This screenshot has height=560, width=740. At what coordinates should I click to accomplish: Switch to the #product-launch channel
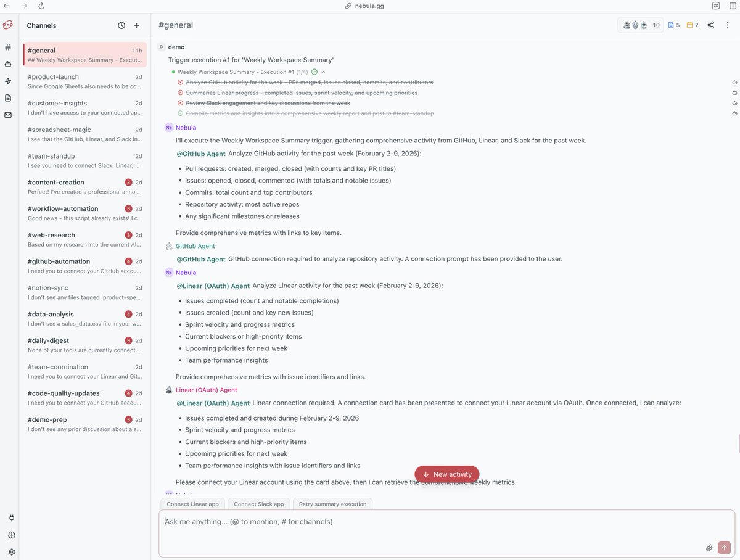(84, 81)
